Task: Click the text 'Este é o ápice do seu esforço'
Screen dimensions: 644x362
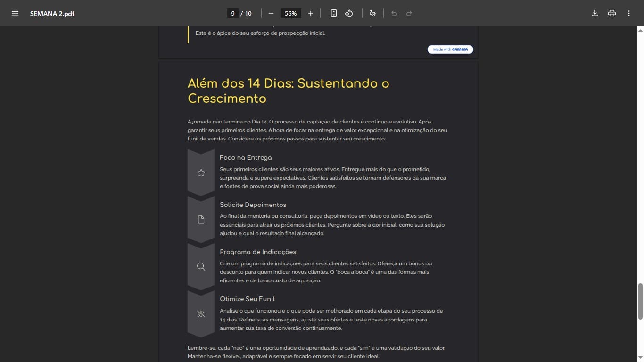Action: 260,33
